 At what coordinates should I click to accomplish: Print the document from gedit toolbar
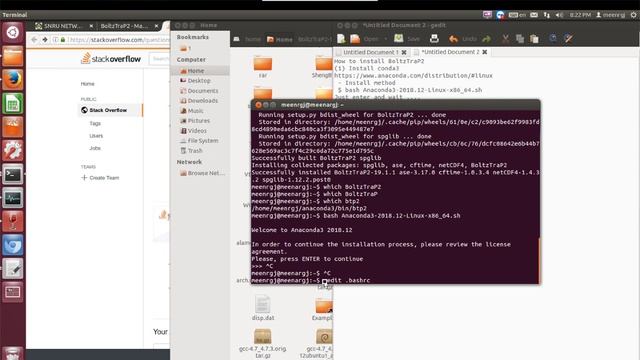[434, 39]
